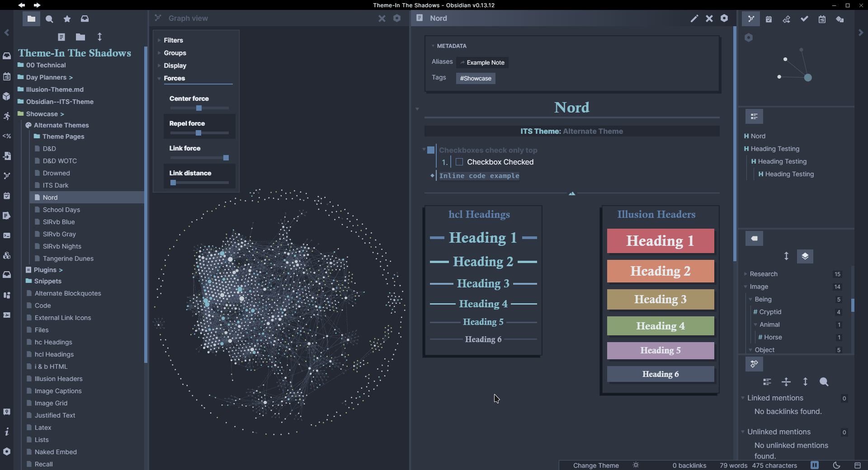Image resolution: width=868 pixels, height=470 pixels.
Task: Open the Nord pane's settings gear
Action: (724, 18)
